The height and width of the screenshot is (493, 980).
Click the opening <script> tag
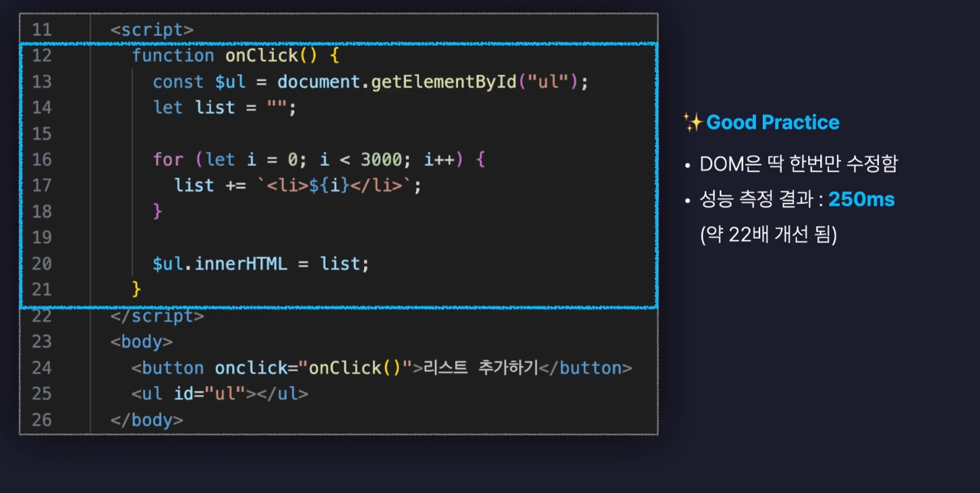tap(152, 30)
